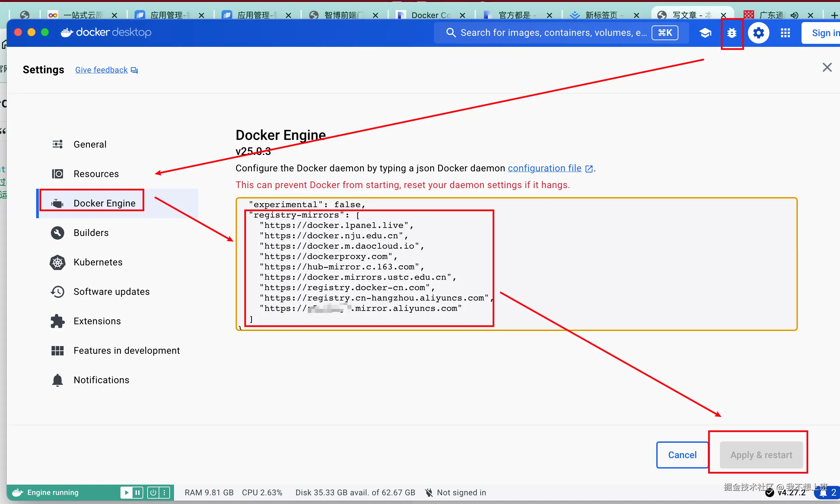The height and width of the screenshot is (504, 840).
Task: Open the configuration file documentation link
Action: [x=544, y=168]
